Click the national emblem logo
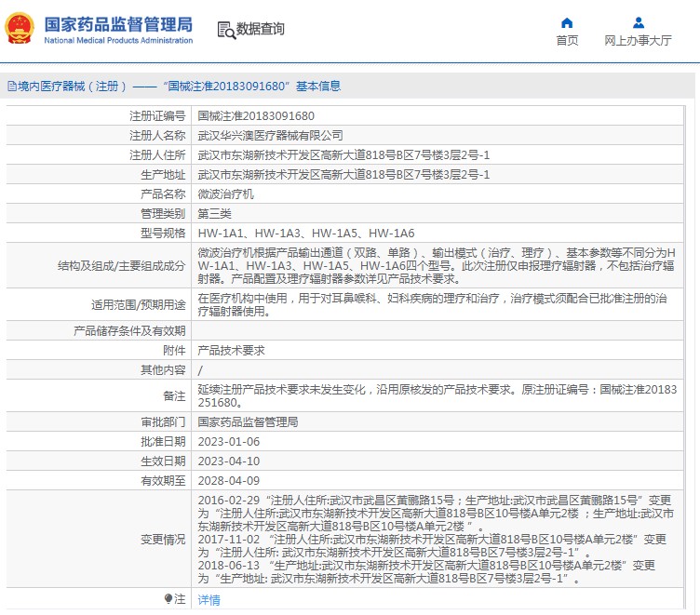This screenshot has width=700, height=615. coord(20,28)
